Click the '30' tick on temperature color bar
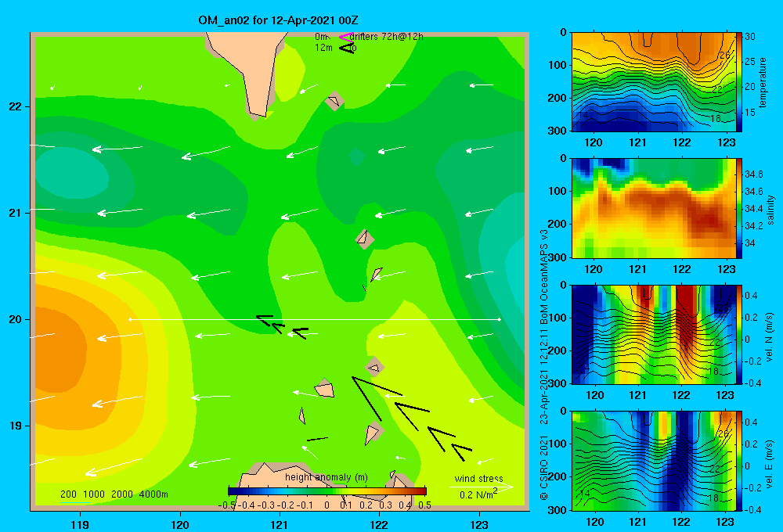 [x=750, y=37]
